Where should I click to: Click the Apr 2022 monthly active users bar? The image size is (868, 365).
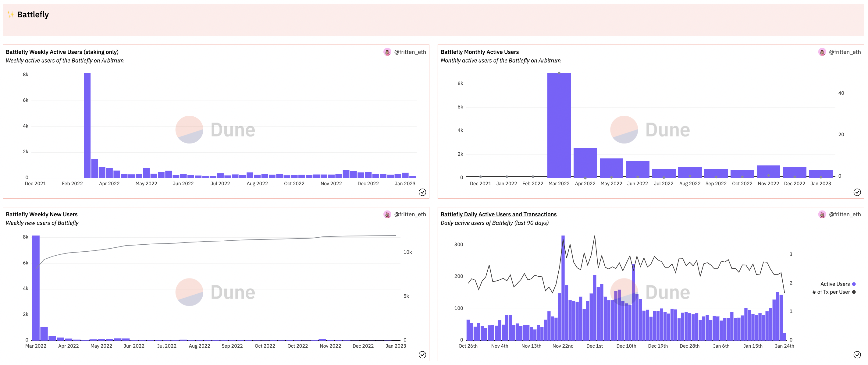coord(585,163)
